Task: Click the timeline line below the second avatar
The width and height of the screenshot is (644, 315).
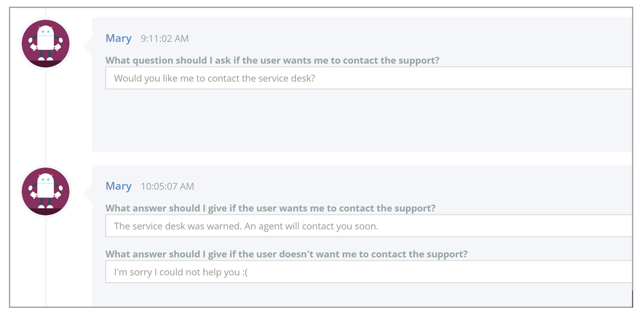Action: click(x=46, y=262)
